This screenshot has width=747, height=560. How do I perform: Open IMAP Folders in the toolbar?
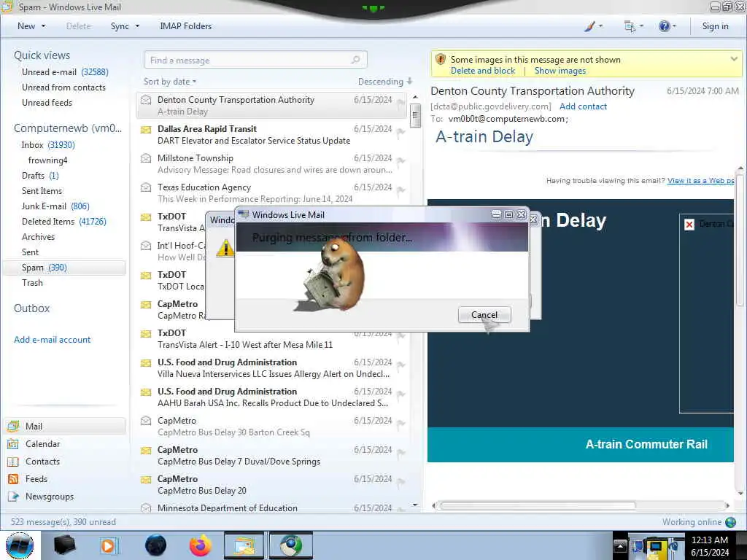[x=185, y=26]
